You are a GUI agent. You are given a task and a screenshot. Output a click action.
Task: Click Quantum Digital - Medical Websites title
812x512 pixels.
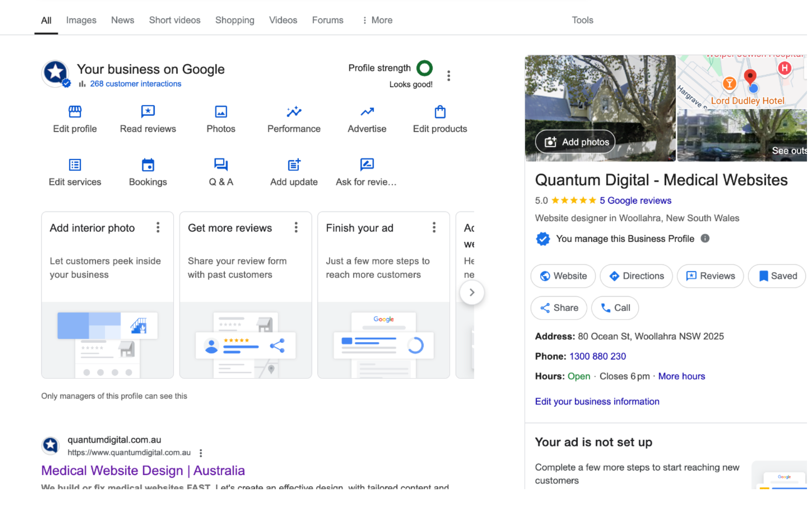pos(661,180)
